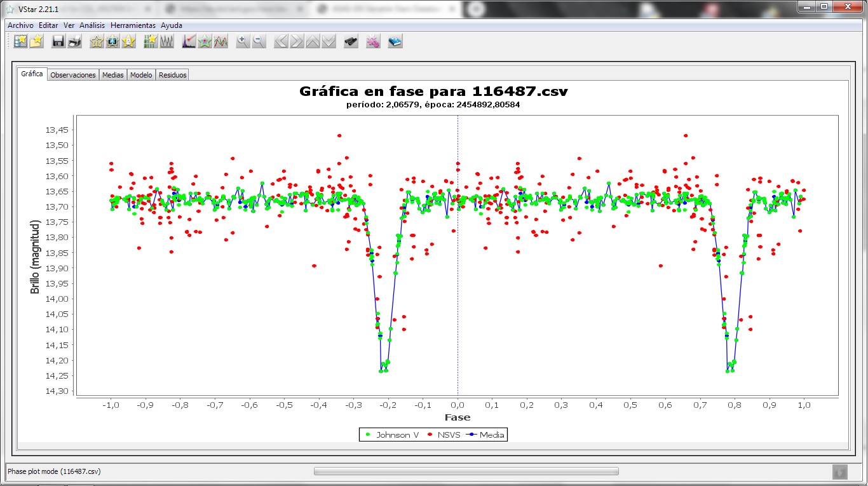Open help via the blue book icon
The height and width of the screenshot is (486, 868).
[x=395, y=42]
